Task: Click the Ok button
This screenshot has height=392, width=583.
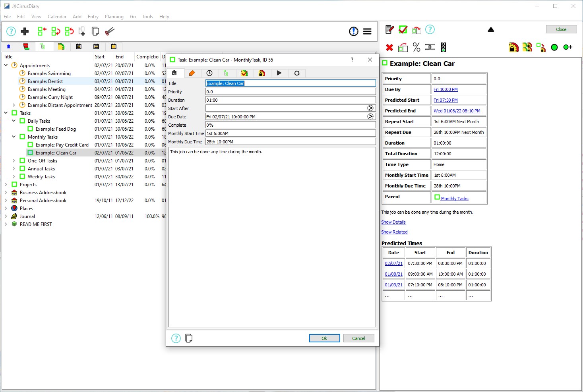Action: pos(324,338)
